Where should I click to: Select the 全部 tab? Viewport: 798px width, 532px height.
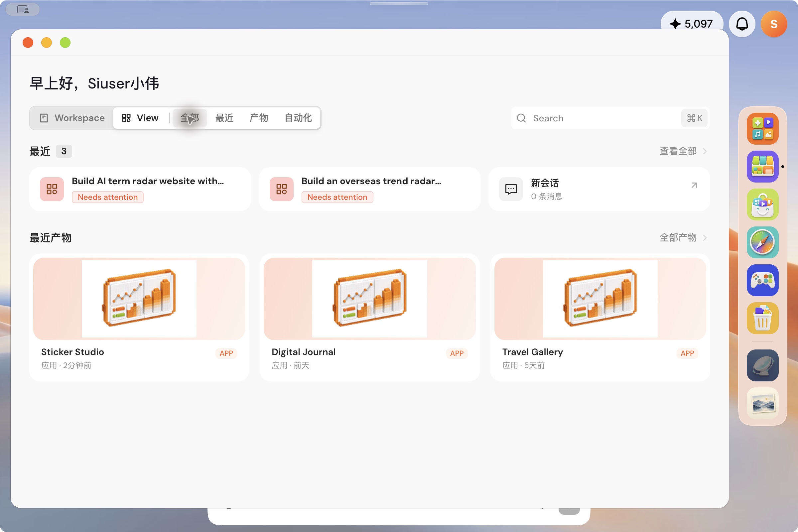coord(190,118)
